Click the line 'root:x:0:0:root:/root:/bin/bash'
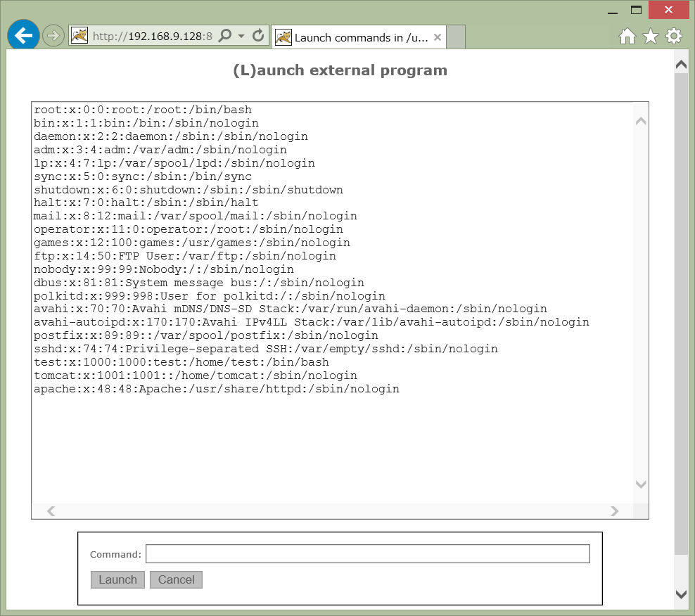Screen dimensions: 695x616 tap(143, 110)
